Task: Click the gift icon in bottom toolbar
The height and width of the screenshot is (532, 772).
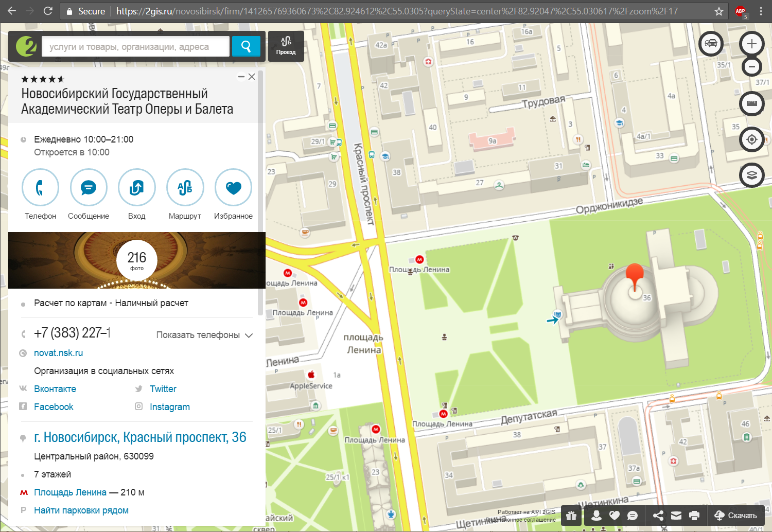Action: click(571, 516)
